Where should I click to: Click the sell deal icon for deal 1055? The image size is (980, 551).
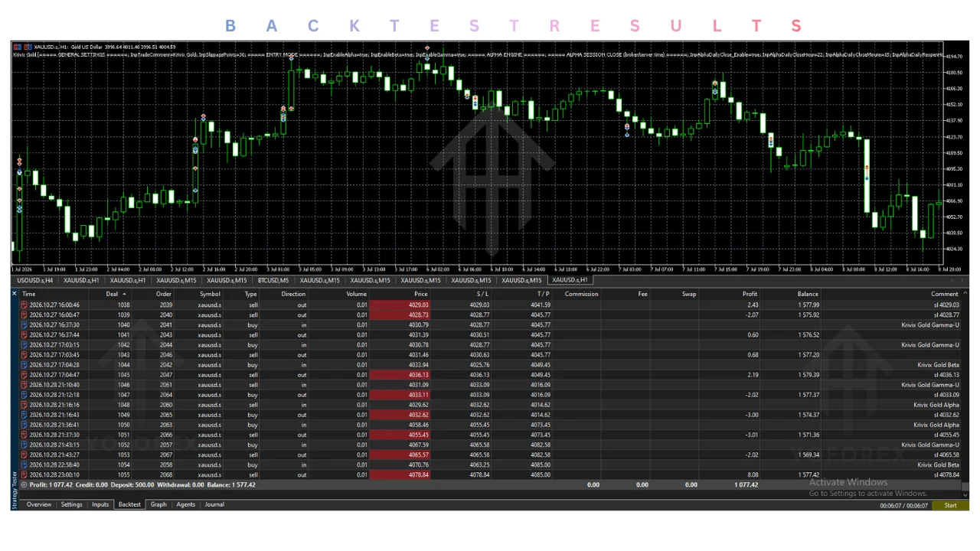(x=24, y=474)
